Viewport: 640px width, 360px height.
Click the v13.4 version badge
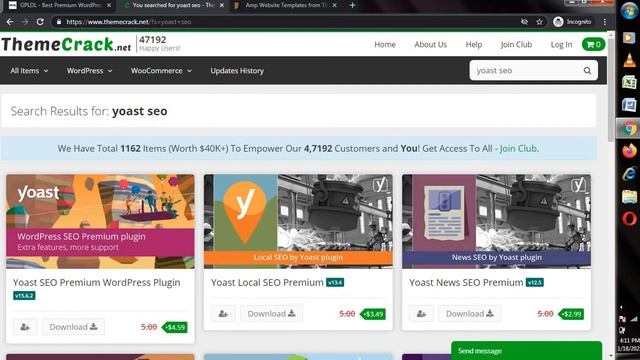coord(335,282)
